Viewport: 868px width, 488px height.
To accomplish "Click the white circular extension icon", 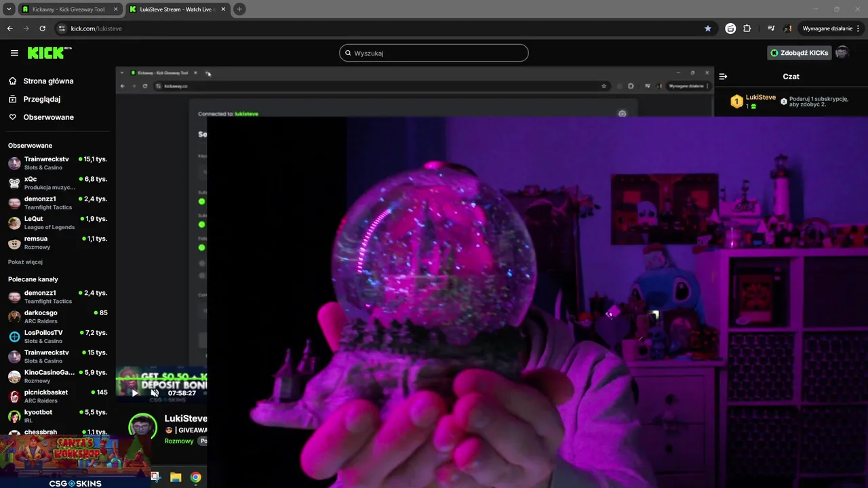I will [x=730, y=28].
